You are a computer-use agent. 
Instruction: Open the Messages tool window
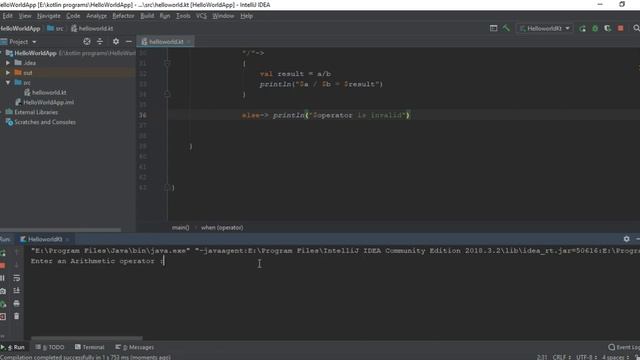coord(135,347)
